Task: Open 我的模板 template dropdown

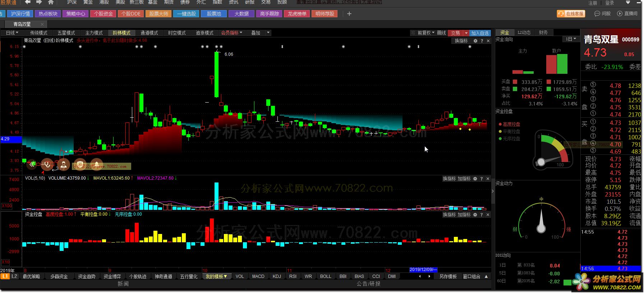Action: click(x=216, y=276)
